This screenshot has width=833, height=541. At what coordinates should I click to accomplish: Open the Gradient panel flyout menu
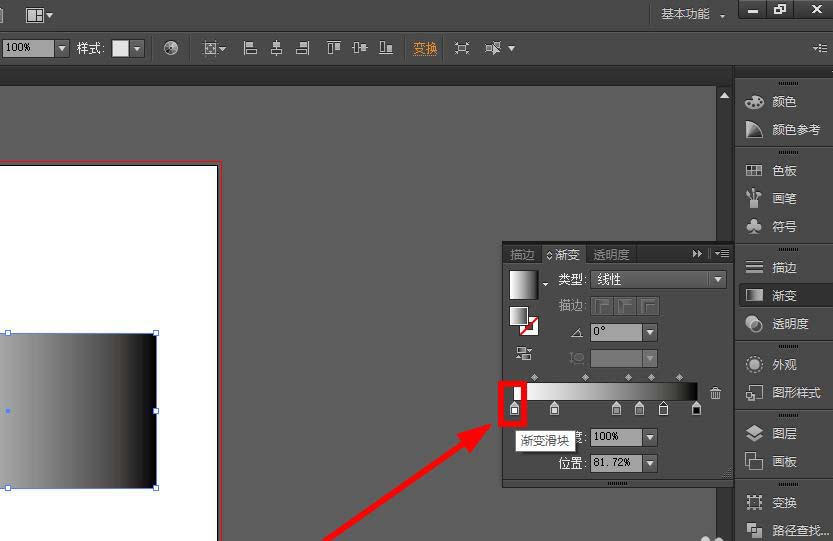coord(722,254)
